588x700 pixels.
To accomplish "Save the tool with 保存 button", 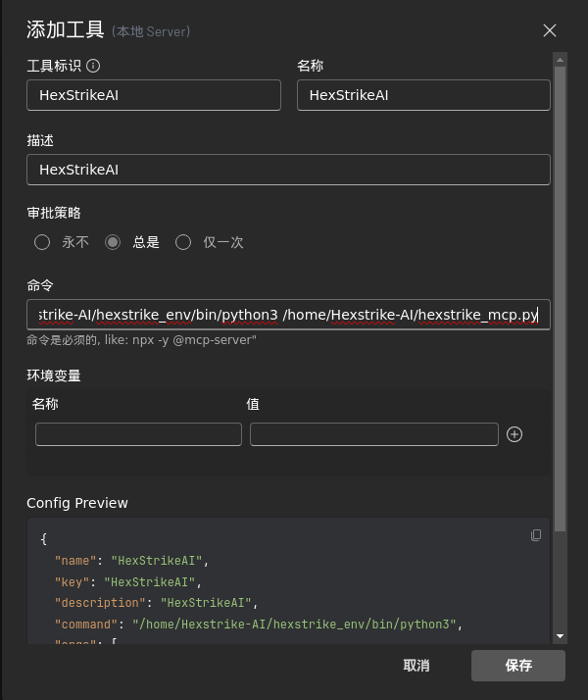I will click(x=517, y=666).
